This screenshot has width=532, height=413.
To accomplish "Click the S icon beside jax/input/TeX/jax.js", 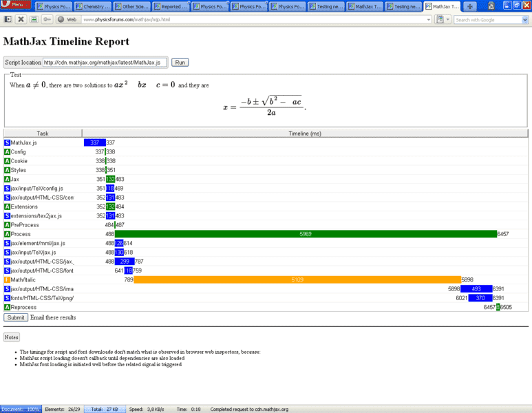I will point(7,253).
